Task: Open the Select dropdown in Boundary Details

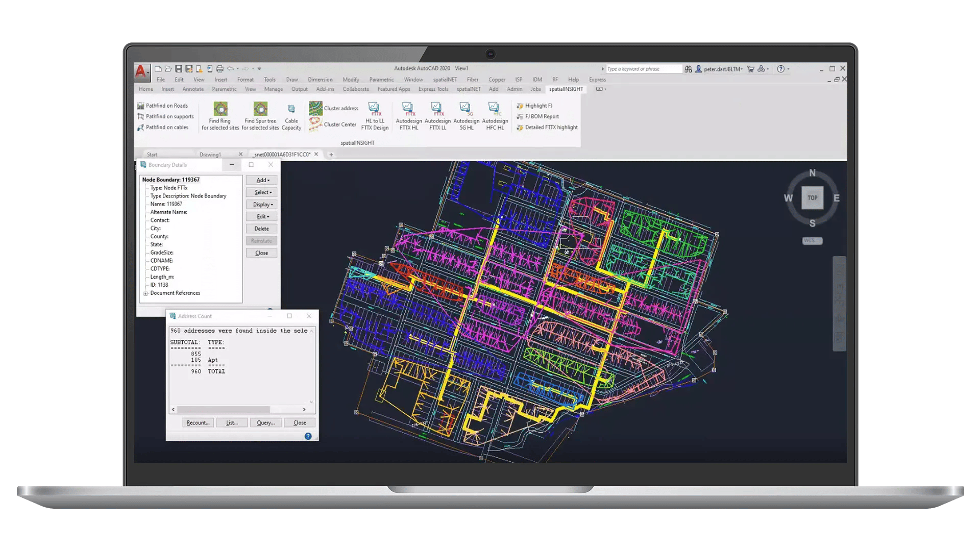Action: click(262, 192)
